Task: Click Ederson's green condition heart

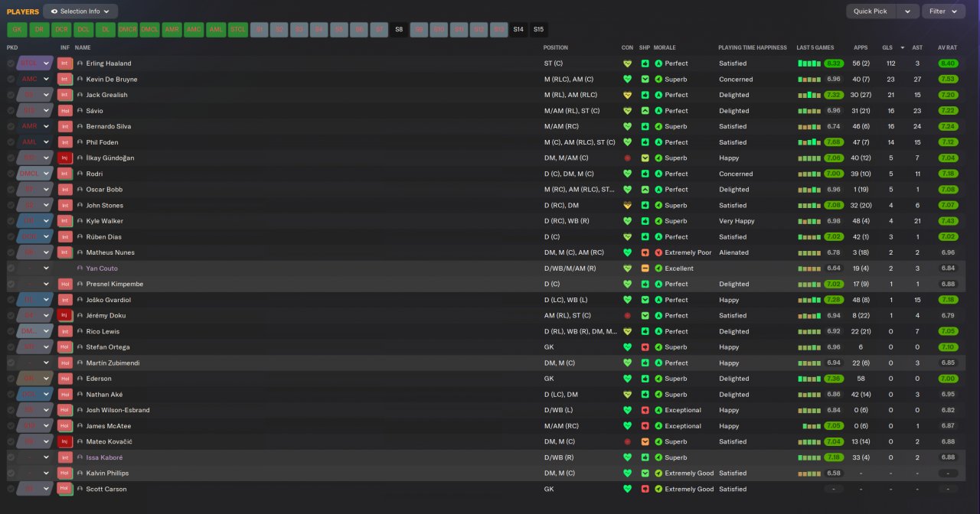Action: tap(627, 379)
